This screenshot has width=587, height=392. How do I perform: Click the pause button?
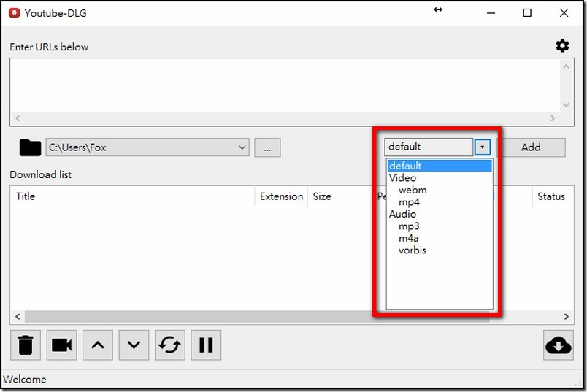pyautogui.click(x=206, y=345)
